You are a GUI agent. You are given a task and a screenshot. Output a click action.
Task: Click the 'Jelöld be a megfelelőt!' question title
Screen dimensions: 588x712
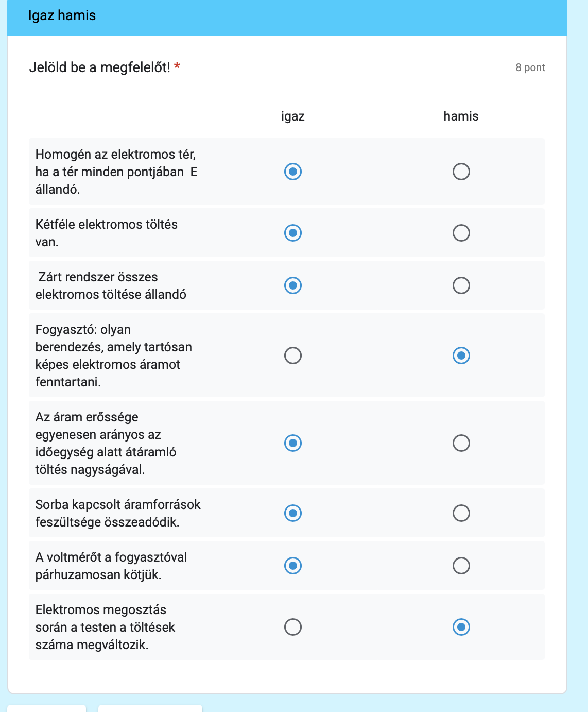[x=100, y=67]
